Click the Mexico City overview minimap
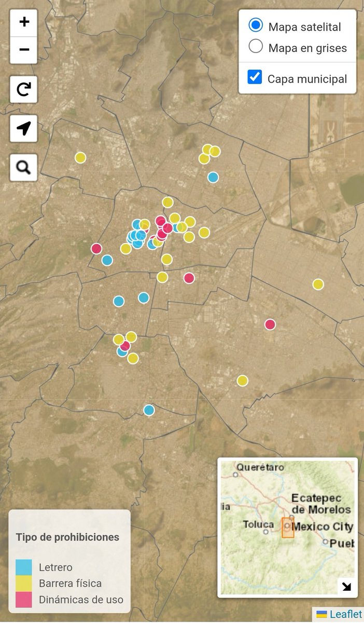The width and height of the screenshot is (364, 623). point(288,527)
